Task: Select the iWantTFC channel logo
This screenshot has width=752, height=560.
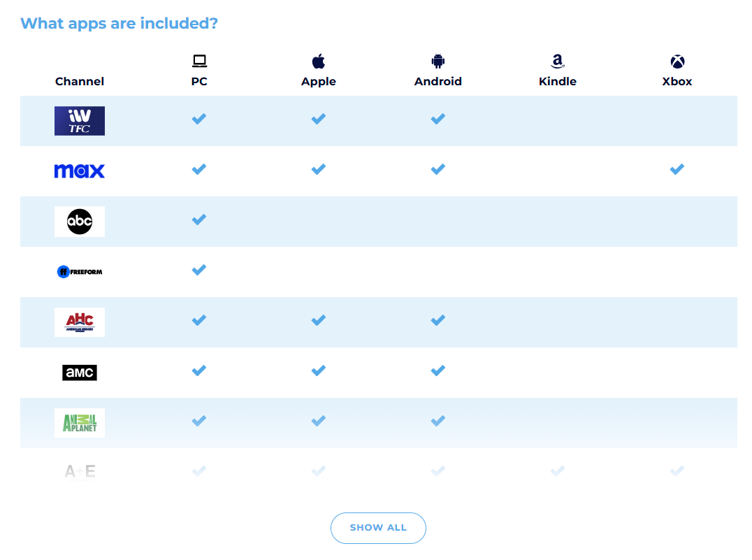Action: pos(80,121)
